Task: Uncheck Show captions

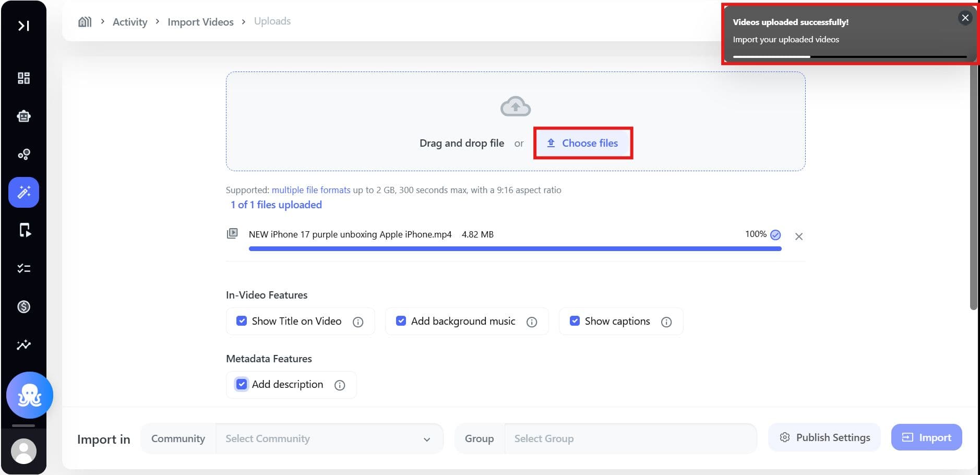Action: [575, 321]
